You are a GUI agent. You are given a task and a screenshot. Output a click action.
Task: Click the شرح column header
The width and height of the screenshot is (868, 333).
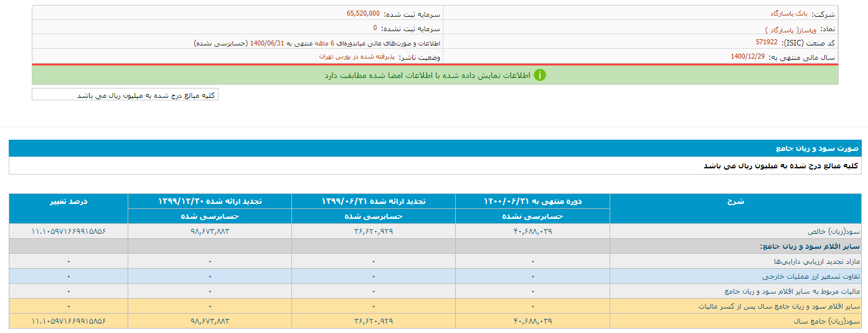(735, 201)
